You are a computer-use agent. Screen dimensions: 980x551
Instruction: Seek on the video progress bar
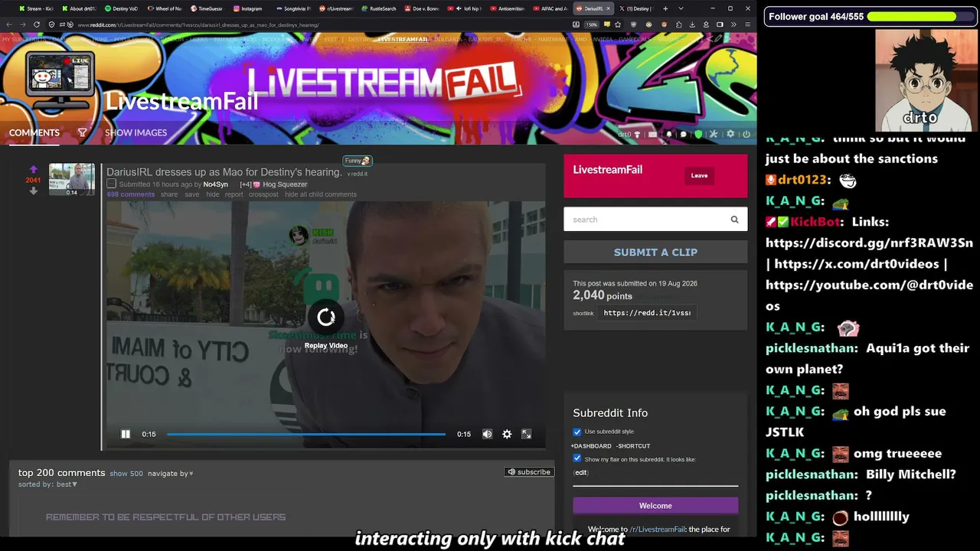306,434
